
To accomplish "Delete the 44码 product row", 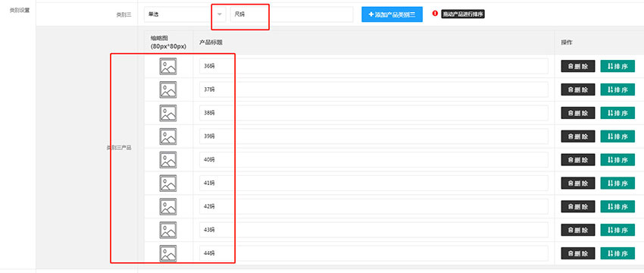I will [578, 253].
